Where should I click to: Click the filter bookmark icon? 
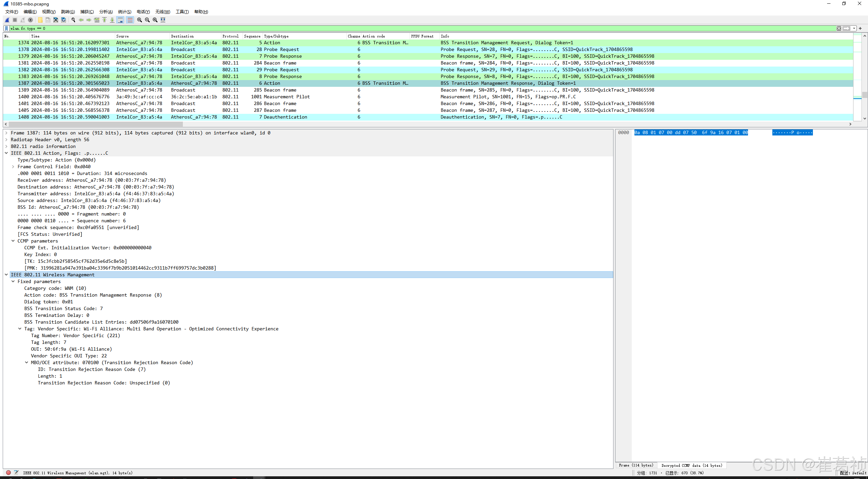(6, 28)
